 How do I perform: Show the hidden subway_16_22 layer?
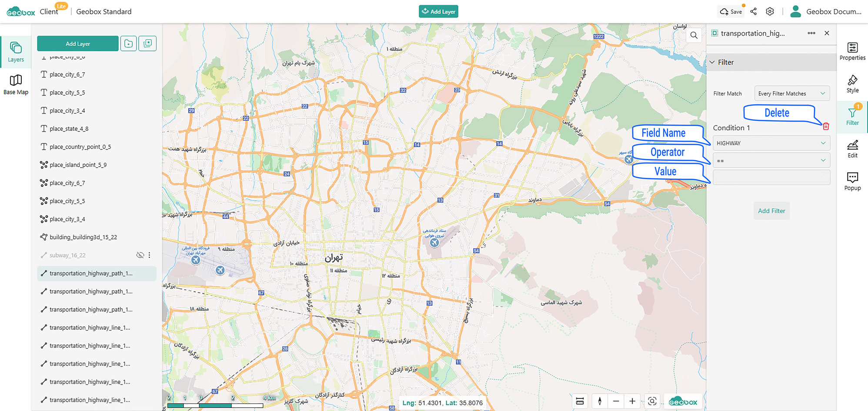click(140, 255)
